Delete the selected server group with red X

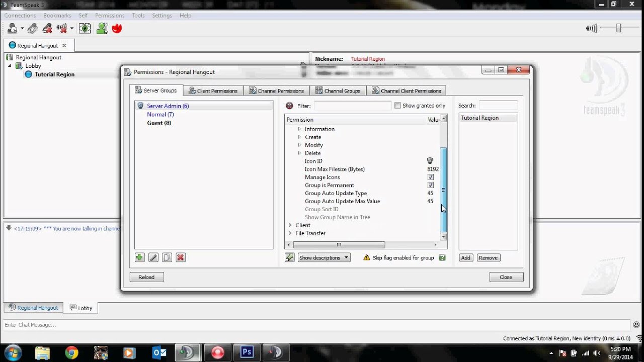tap(180, 257)
